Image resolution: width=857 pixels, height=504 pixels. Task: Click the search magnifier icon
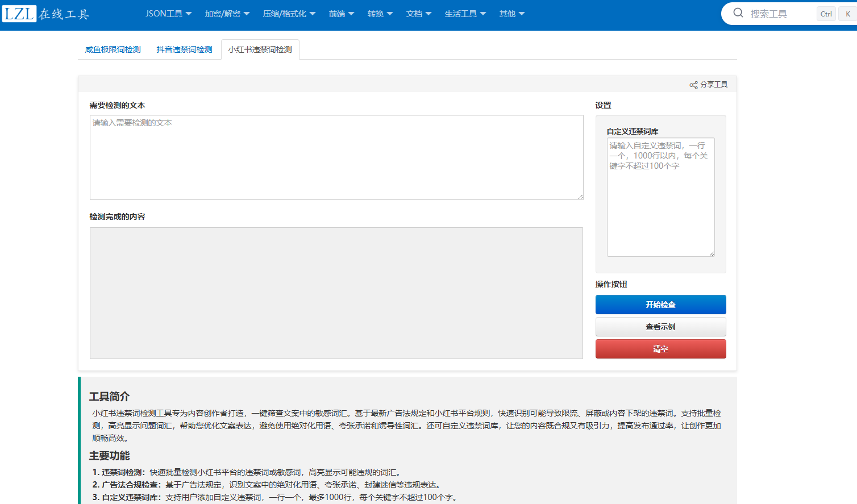[x=738, y=13]
